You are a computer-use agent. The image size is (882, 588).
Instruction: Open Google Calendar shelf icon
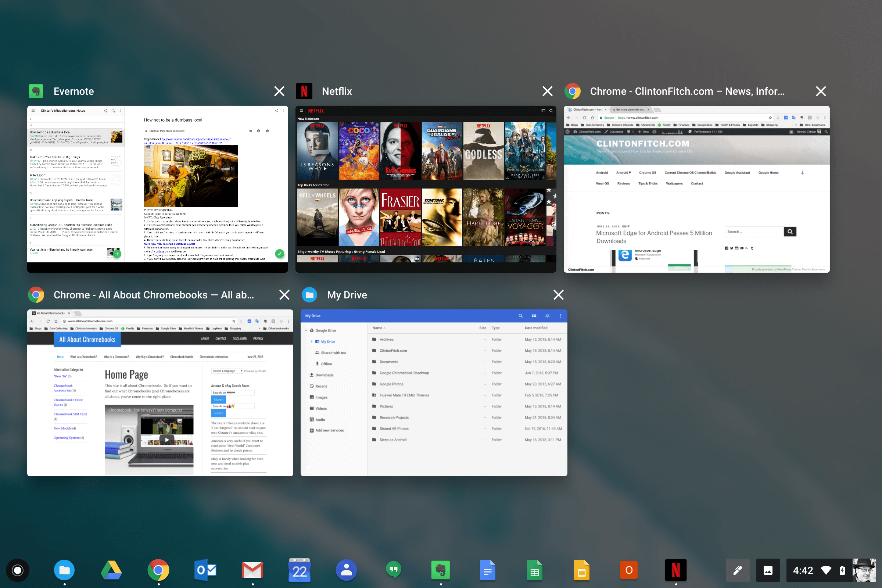(x=299, y=570)
